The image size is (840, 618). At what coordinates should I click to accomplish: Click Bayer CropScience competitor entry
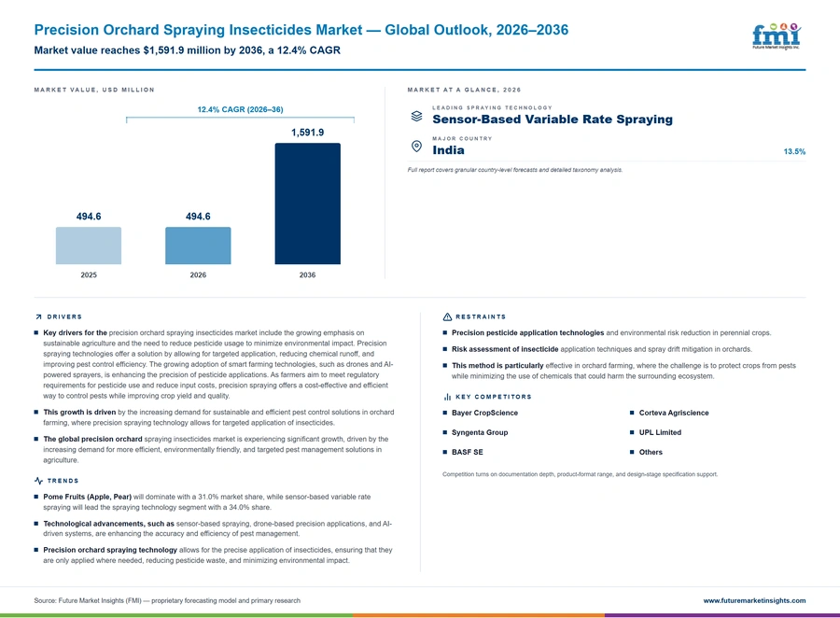(484, 413)
